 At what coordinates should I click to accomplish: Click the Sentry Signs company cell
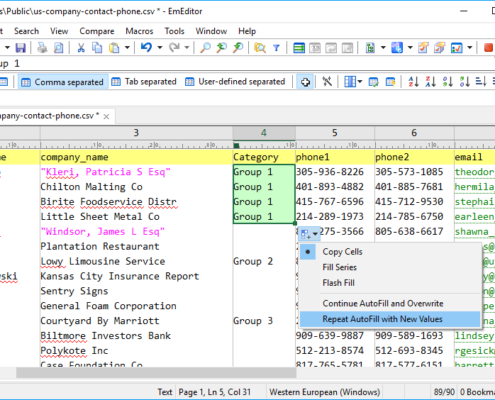(136, 291)
